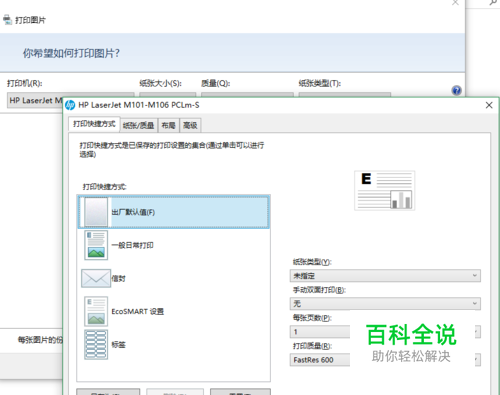Click the HP logo in dialog title bar
Screen dimensions: 500x395
click(x=70, y=105)
